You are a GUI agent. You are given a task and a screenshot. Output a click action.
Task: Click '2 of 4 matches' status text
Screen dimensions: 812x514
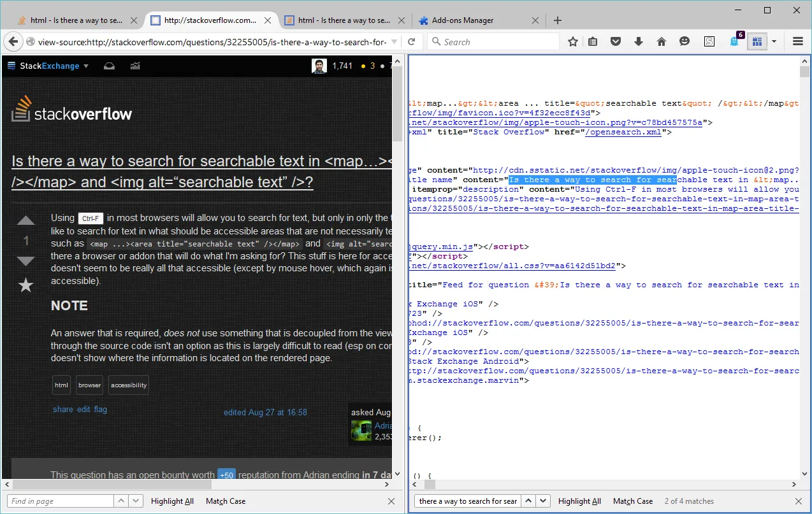689,501
